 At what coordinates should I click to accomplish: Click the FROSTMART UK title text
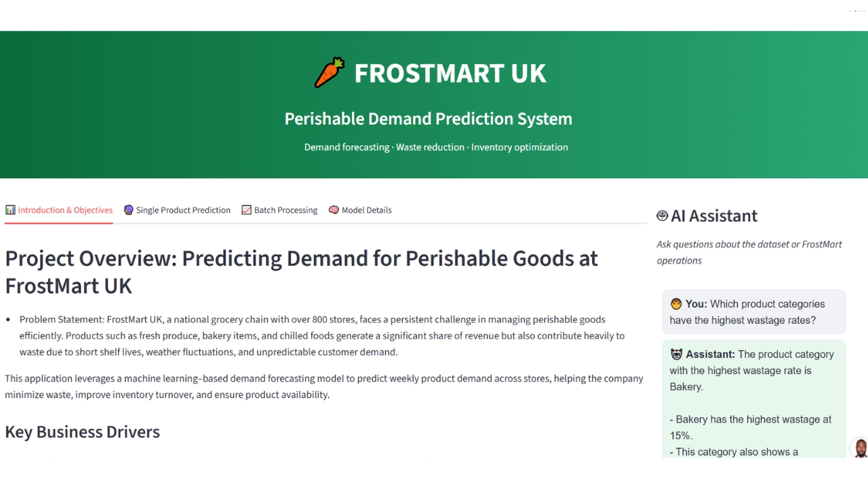450,73
